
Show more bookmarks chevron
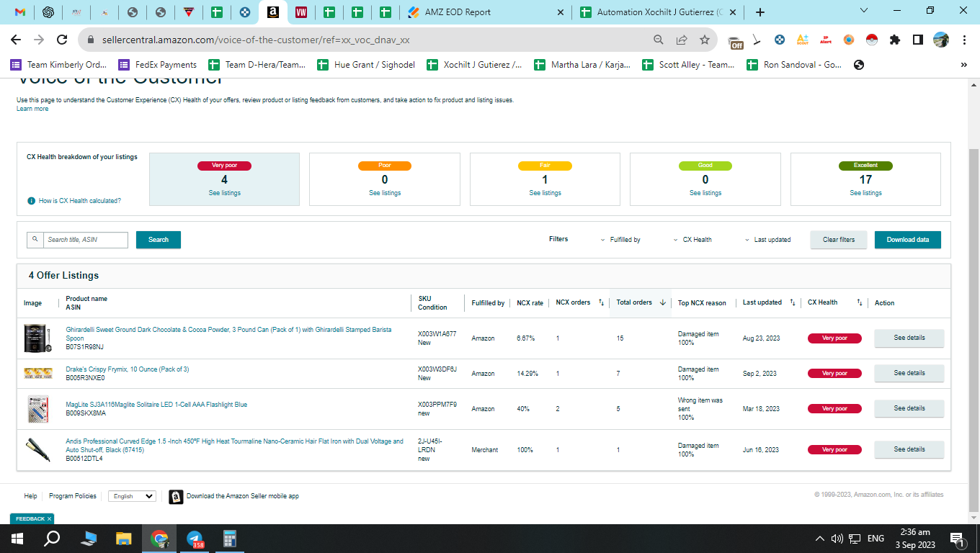[964, 65]
